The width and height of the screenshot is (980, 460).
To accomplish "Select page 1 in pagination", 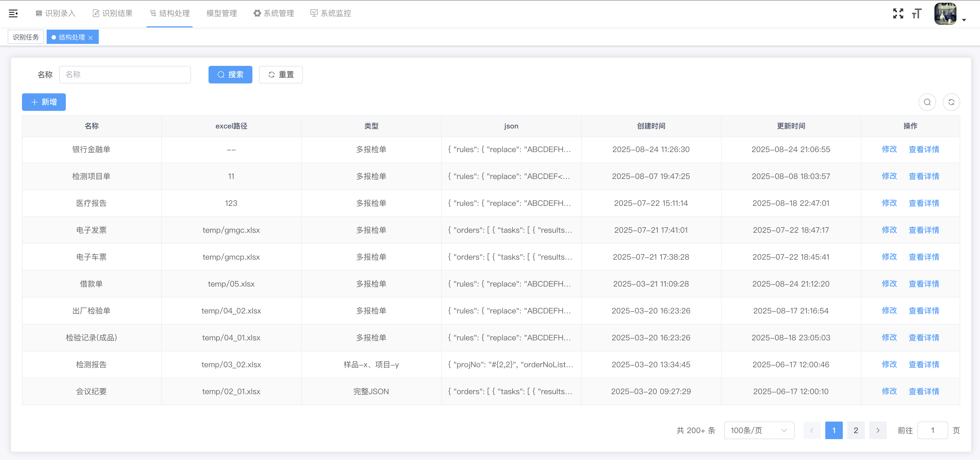I will (x=833, y=430).
